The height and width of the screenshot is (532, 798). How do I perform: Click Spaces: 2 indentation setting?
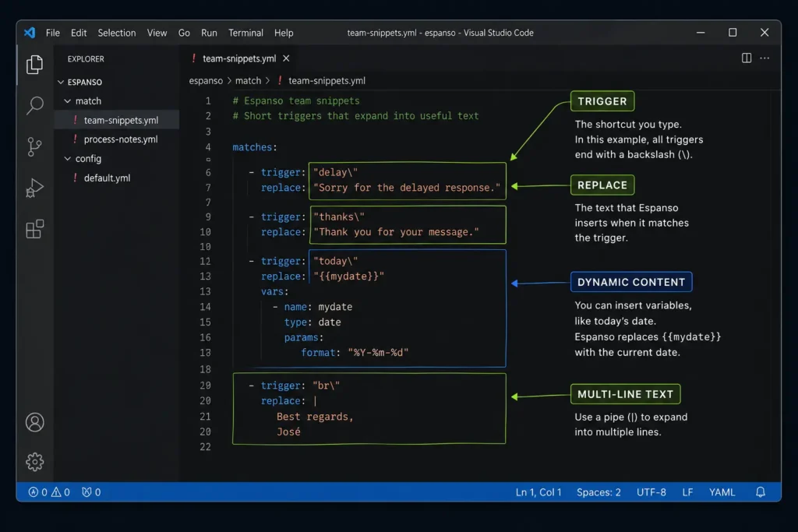point(598,491)
